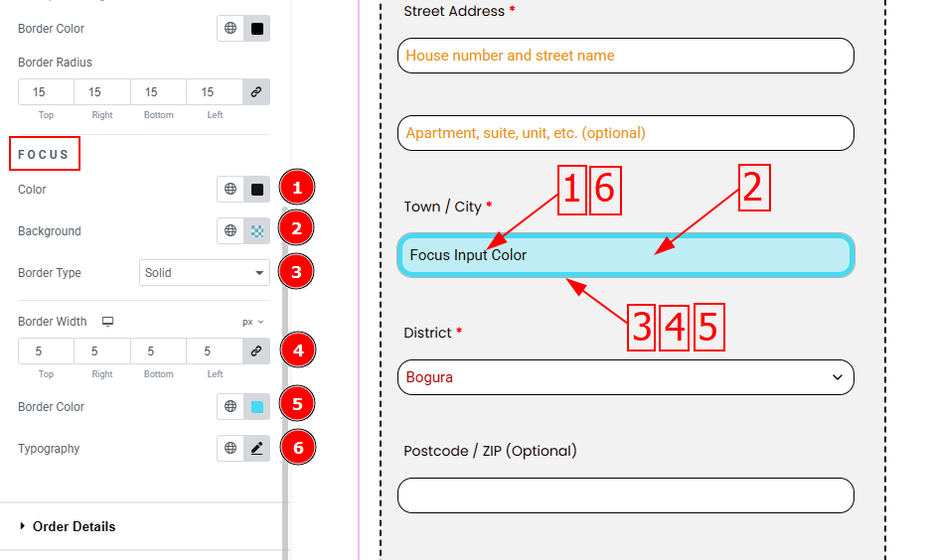Viewport: 932px width, 560px height.
Task: Pick the Focus Color black swatch
Action: pos(256,190)
